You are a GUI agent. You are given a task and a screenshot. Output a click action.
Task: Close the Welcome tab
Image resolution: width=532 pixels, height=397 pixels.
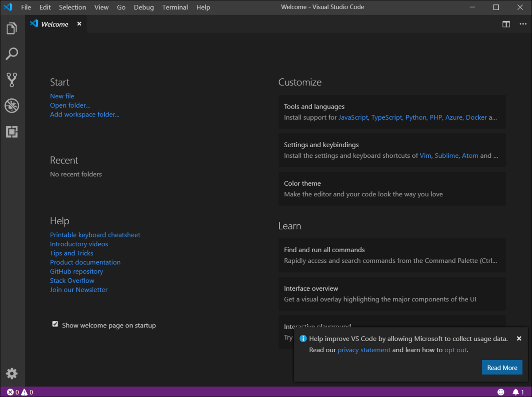pyautogui.click(x=79, y=24)
